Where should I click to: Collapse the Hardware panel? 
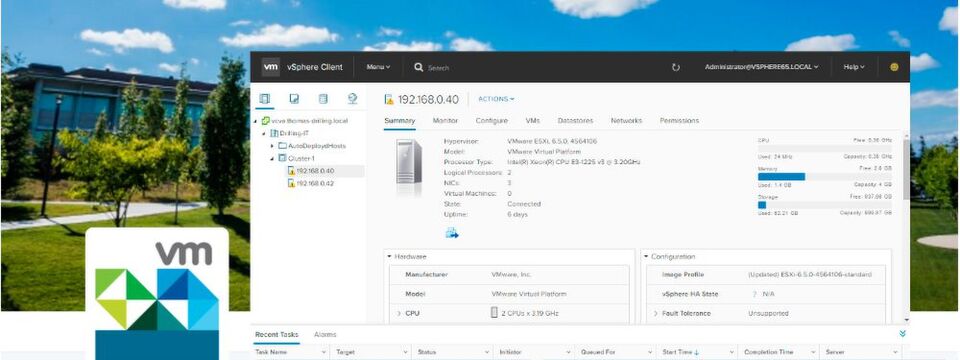389,257
